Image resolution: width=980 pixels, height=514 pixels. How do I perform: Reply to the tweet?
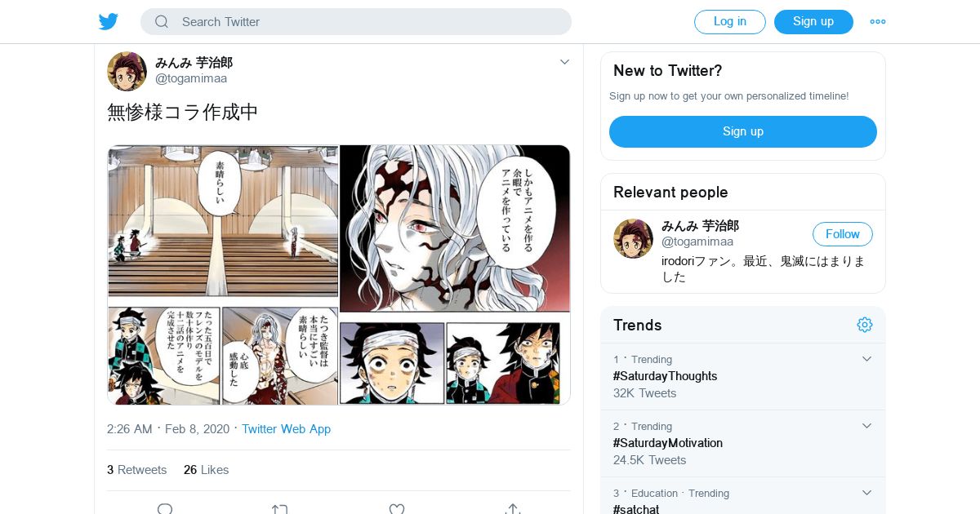point(164,508)
